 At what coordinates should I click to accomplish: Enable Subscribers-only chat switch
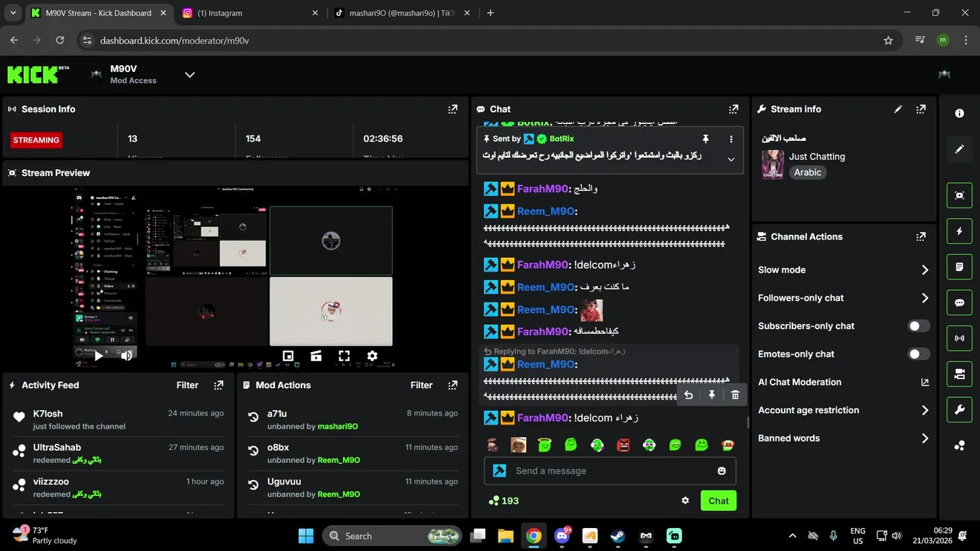pyautogui.click(x=919, y=326)
